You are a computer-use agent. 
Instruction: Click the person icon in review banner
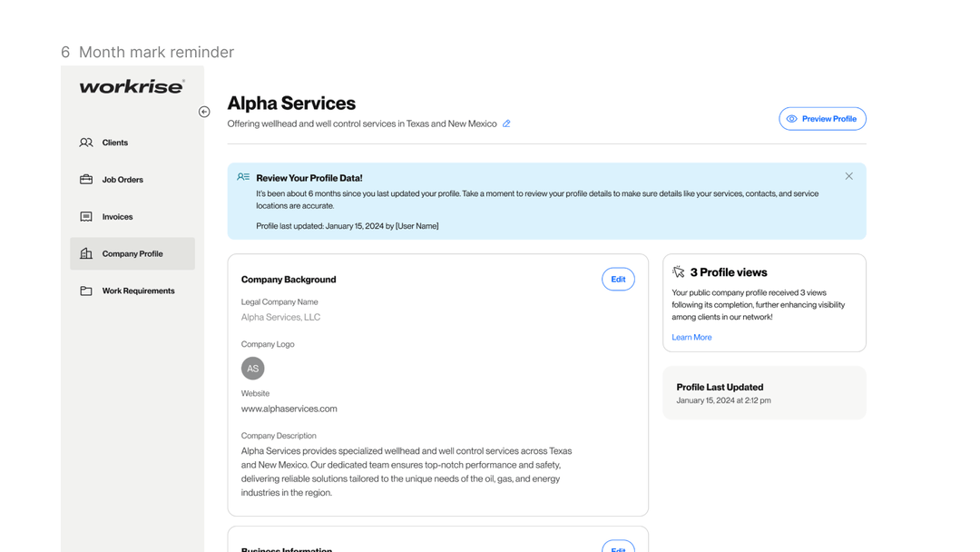click(243, 177)
